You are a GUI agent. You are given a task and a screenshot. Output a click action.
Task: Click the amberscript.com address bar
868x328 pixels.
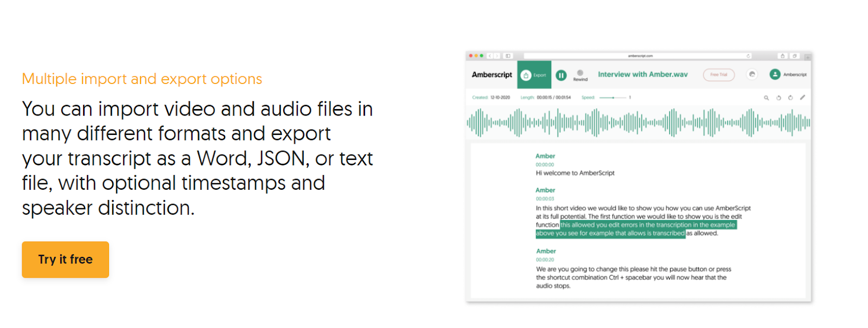[x=638, y=56]
